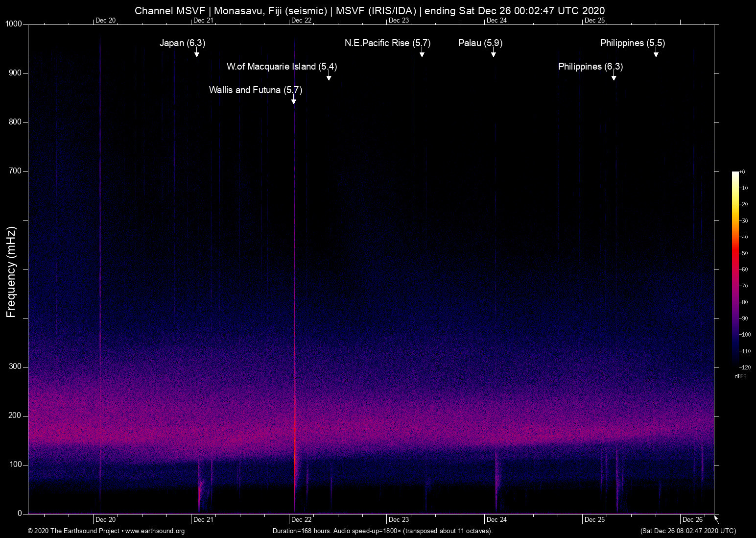Screen dimensions: 756x538
Task: Click the Frequency (mHz) axis title
Action: (x=11, y=272)
